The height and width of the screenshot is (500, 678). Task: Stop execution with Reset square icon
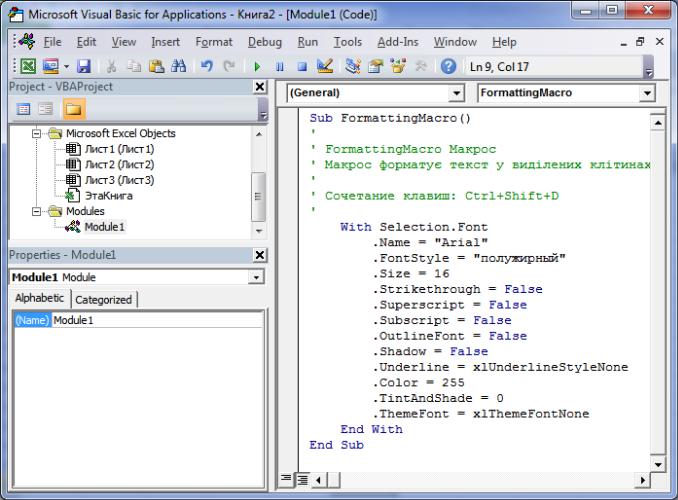302,67
